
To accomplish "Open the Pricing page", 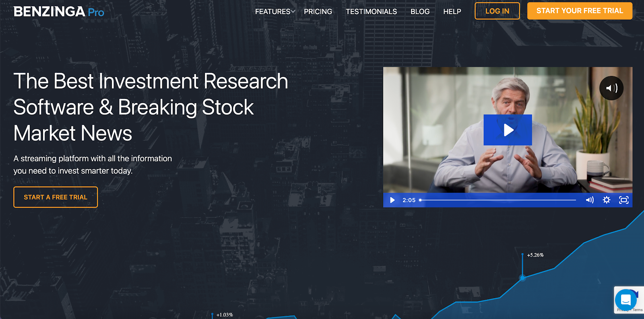I will pyautogui.click(x=318, y=12).
